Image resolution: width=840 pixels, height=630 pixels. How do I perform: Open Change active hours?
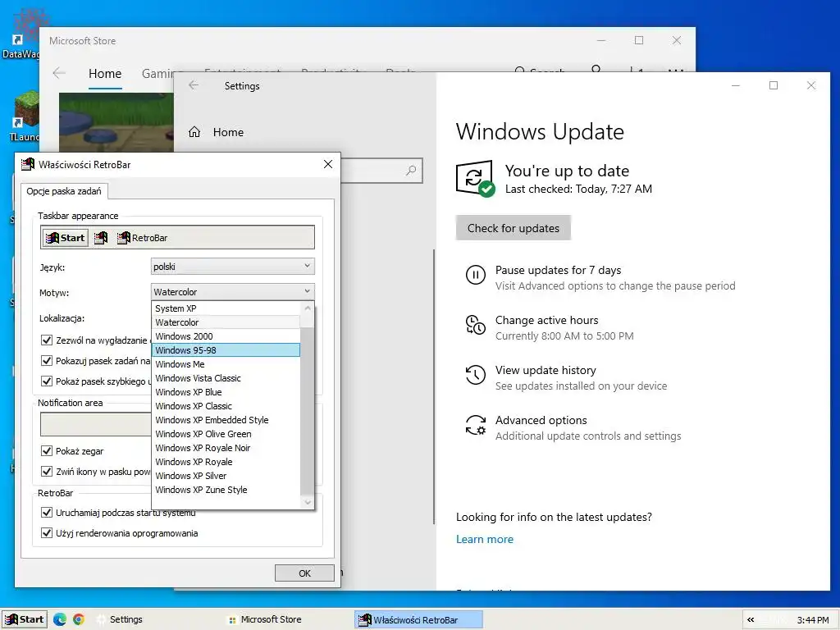click(x=546, y=320)
